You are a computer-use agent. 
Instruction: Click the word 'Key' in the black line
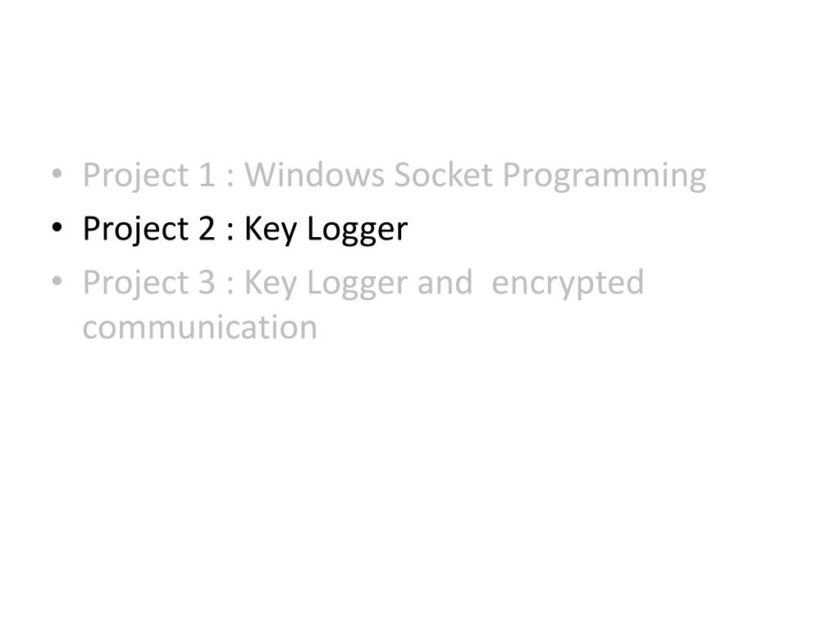[271, 231]
